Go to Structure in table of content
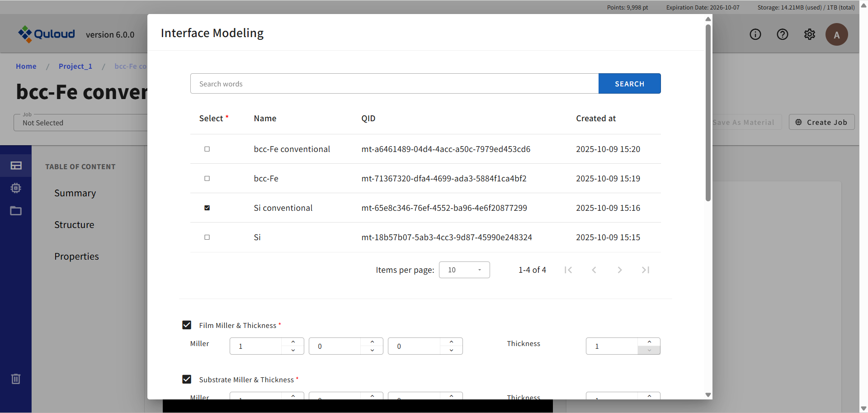 tap(74, 225)
